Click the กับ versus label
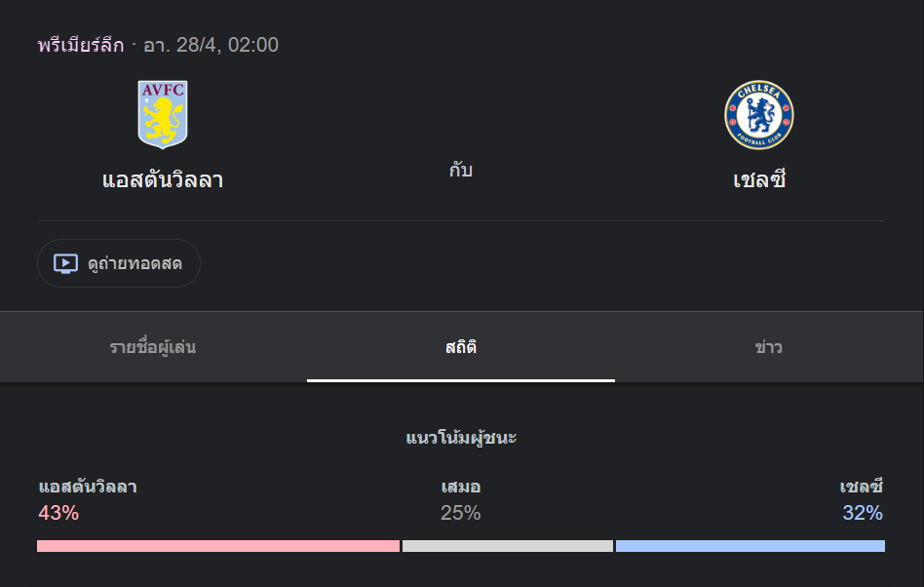 click(461, 171)
